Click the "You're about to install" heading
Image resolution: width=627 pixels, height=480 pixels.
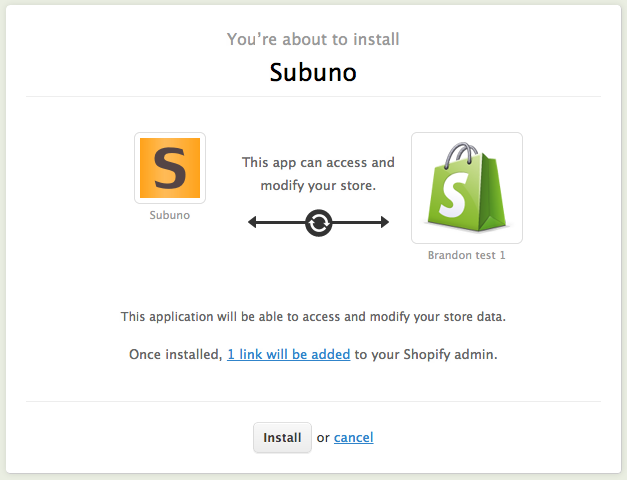(313, 40)
